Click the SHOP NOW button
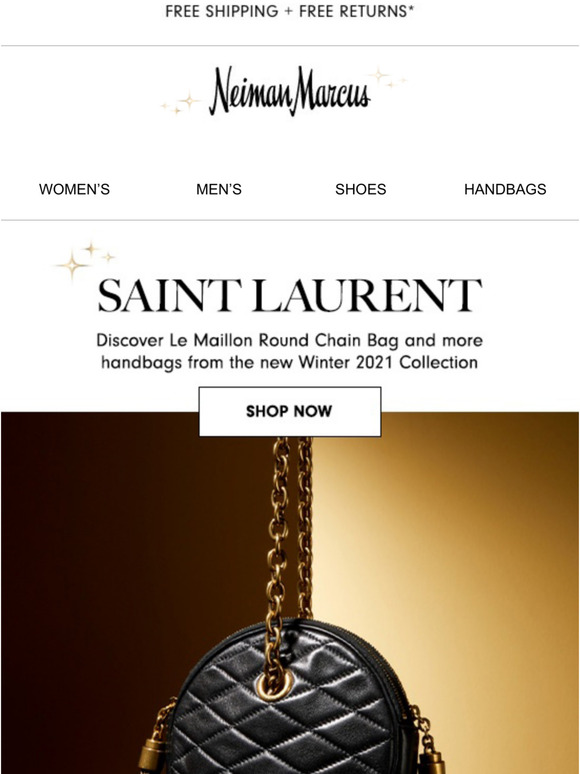Viewport: 580px width, 774px height. tap(290, 412)
